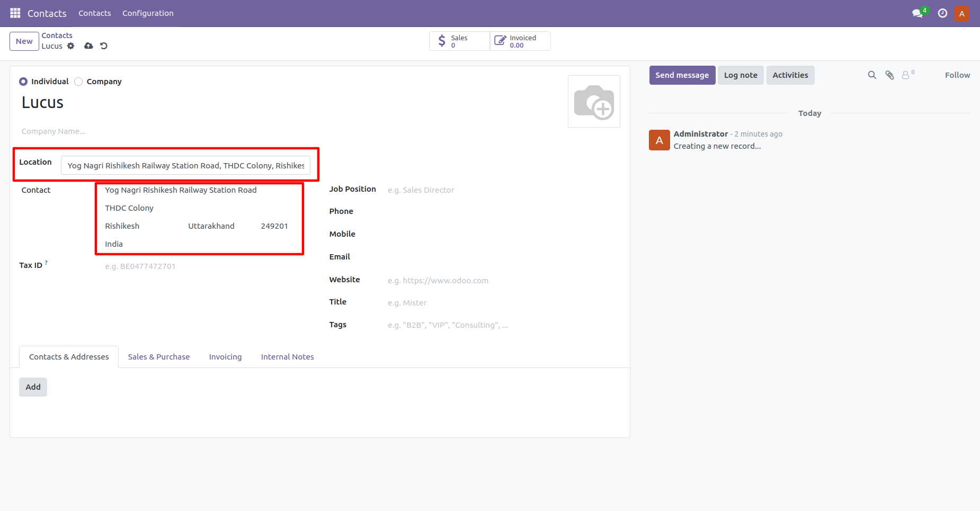
Task: Click the Add button under Contacts & Addresses
Action: (33, 387)
